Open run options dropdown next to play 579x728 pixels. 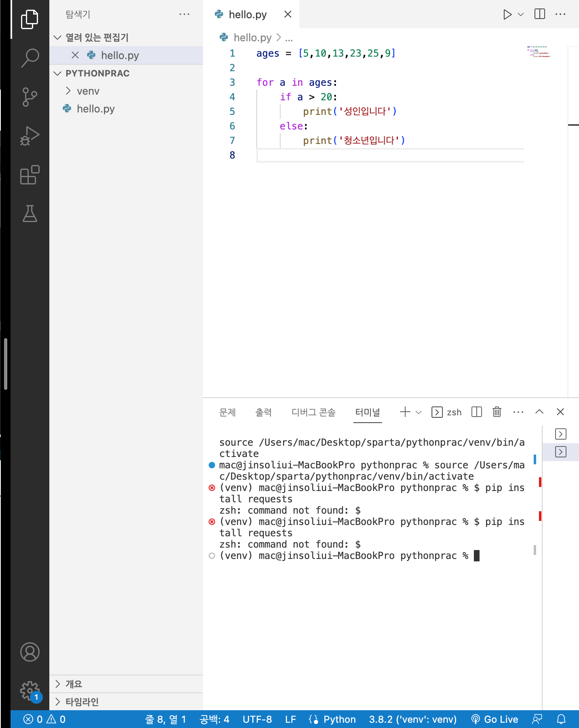(x=521, y=15)
